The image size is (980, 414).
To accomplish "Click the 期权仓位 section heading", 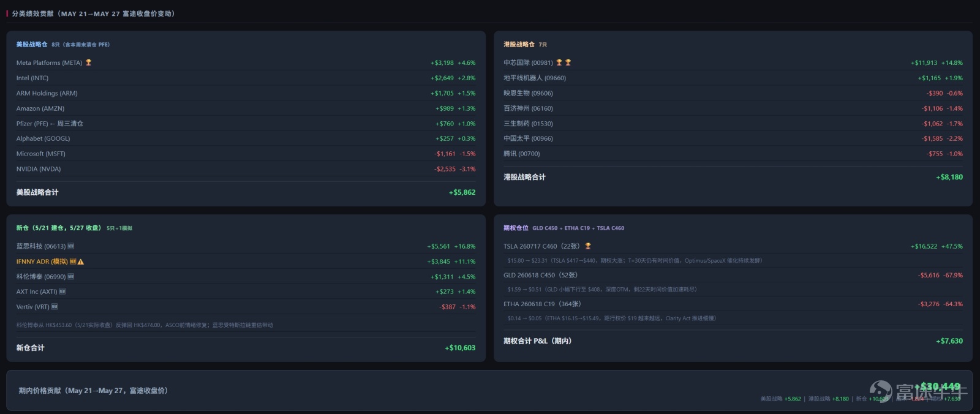I will (x=516, y=228).
